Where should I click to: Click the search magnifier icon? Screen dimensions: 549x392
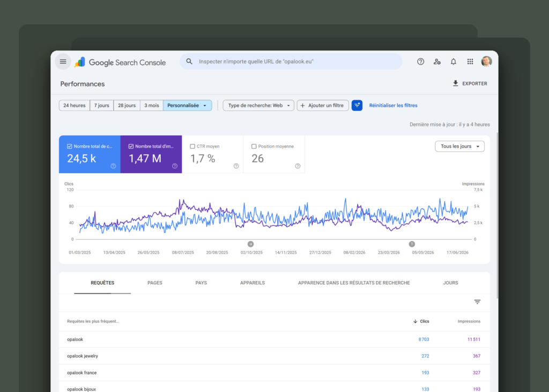tap(189, 62)
